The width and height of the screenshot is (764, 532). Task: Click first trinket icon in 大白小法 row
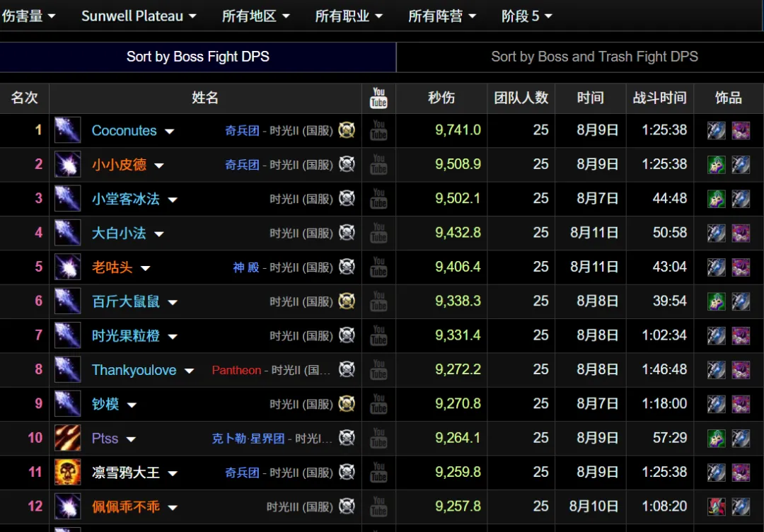[x=716, y=233]
